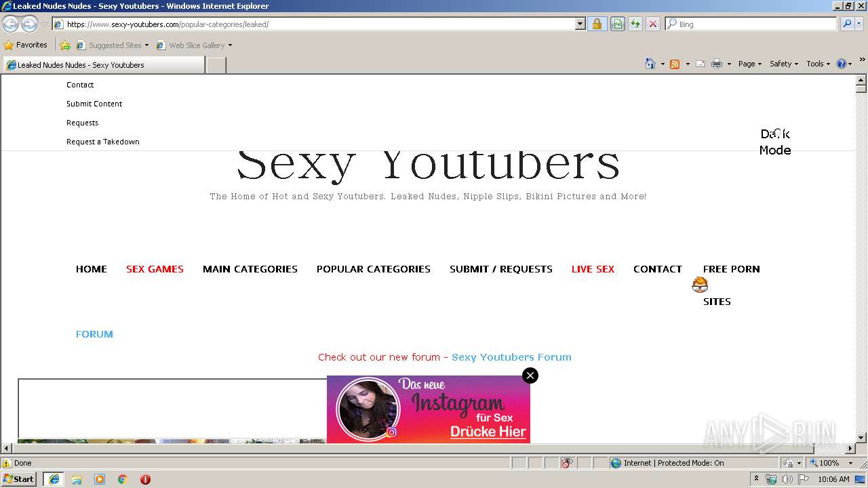Click the Print icon

717,64
